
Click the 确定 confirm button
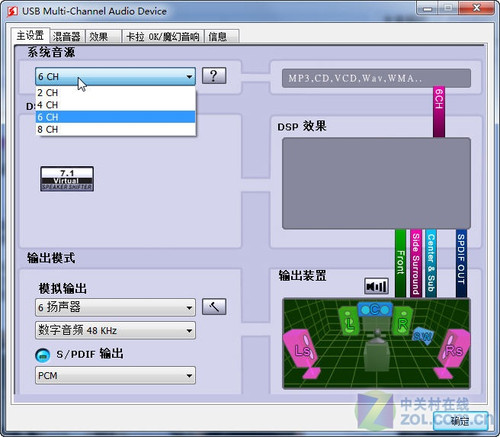pos(460,421)
